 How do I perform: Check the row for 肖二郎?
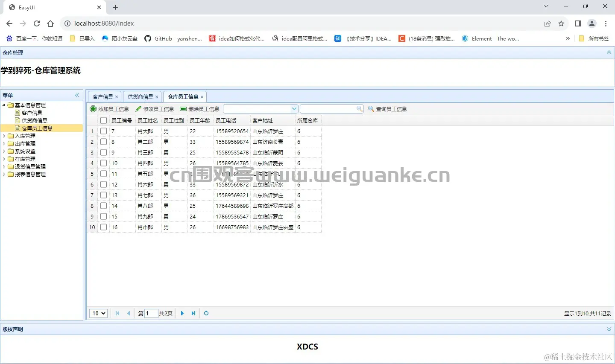(x=103, y=142)
